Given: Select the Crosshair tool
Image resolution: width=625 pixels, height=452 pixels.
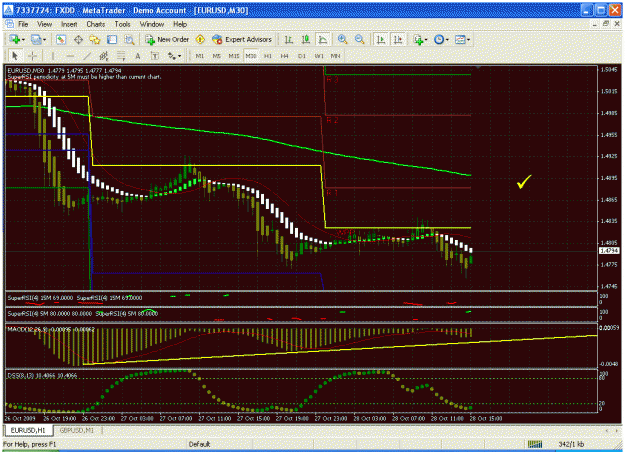Looking at the screenshot, I should click(32, 56).
